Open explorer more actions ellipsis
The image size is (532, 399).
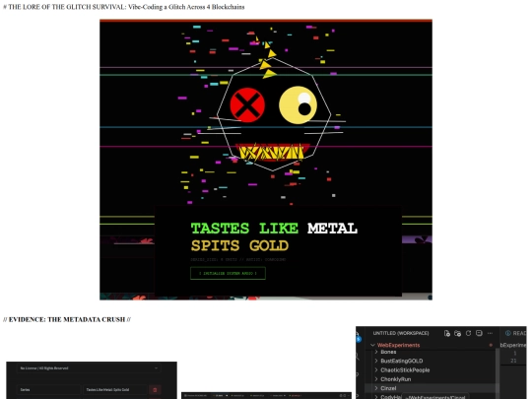(x=490, y=333)
